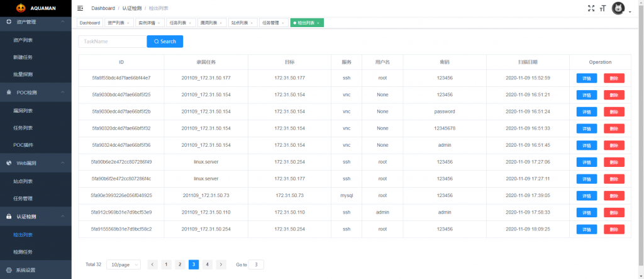This screenshot has height=279, width=644.
Task: Focus the Go to page number field
Action: click(x=256, y=265)
